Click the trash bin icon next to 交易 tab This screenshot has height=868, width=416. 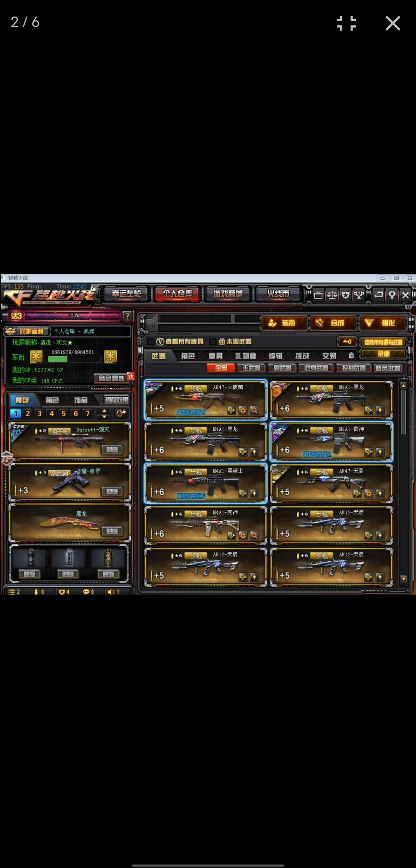coord(351,355)
